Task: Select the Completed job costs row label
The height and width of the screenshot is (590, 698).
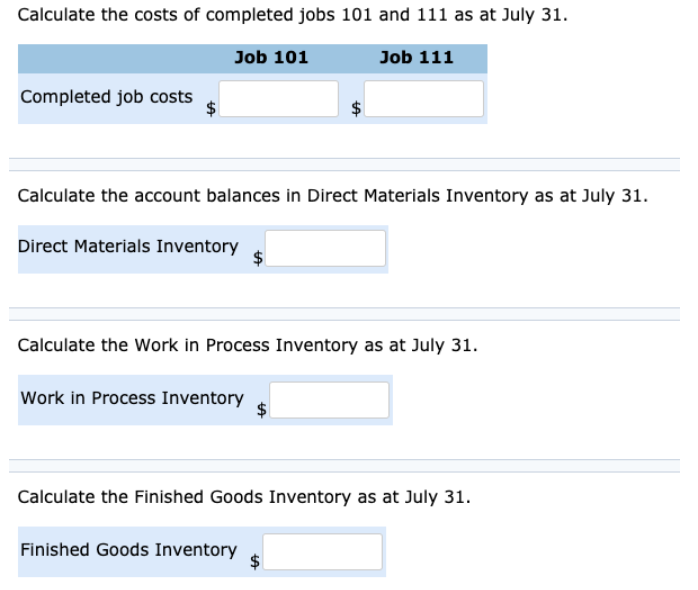Action: [106, 97]
